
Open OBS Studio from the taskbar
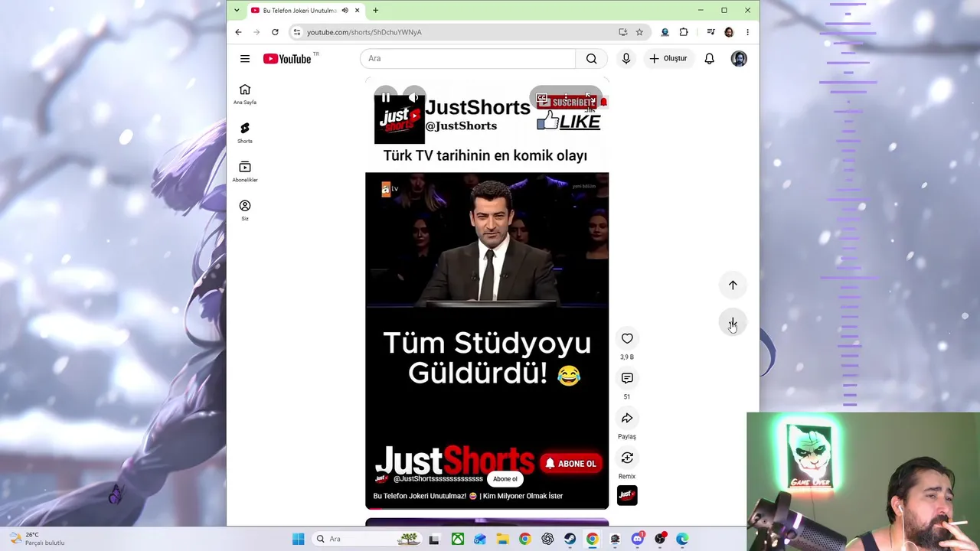[660, 539]
